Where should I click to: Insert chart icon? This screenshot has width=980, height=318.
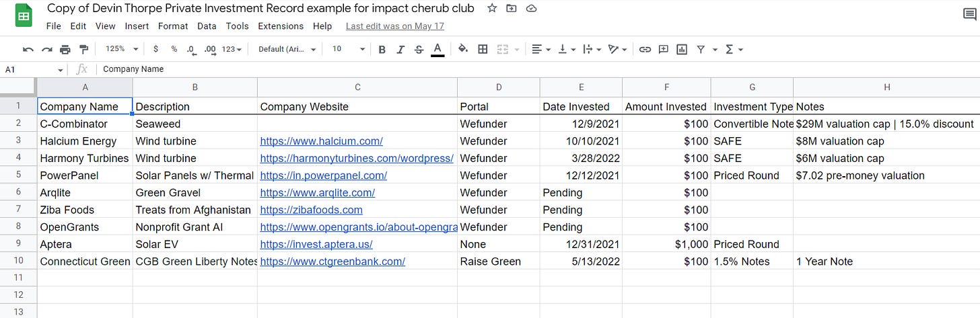coord(682,49)
